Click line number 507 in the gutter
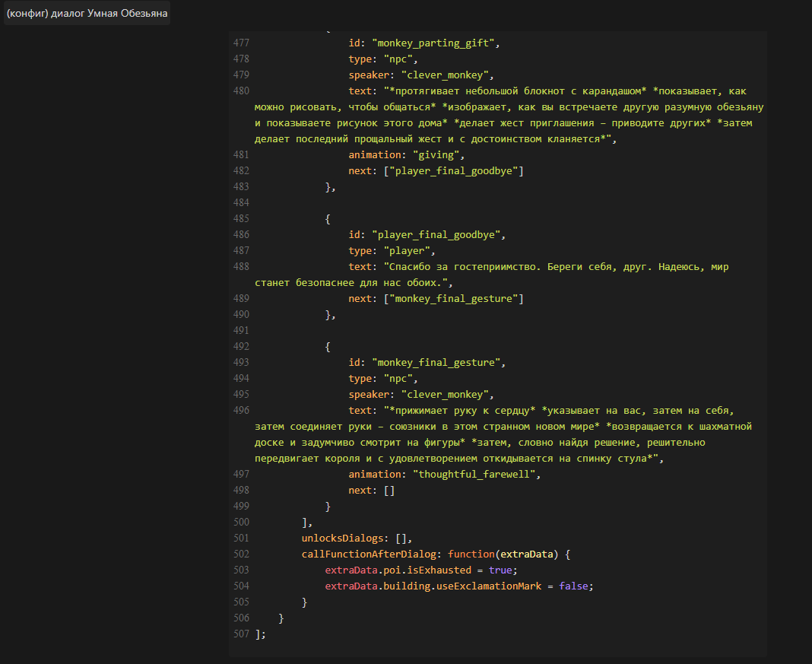The height and width of the screenshot is (664, 812). click(241, 634)
